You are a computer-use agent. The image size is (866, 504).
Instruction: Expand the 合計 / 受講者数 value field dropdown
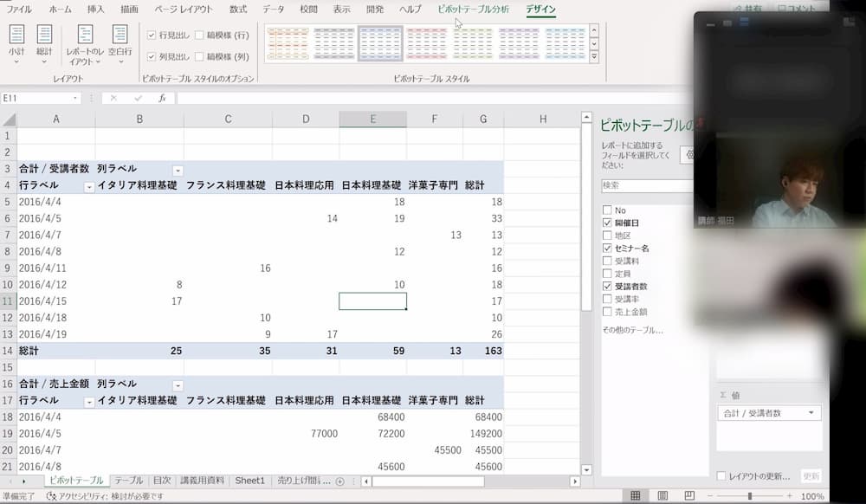pos(811,414)
